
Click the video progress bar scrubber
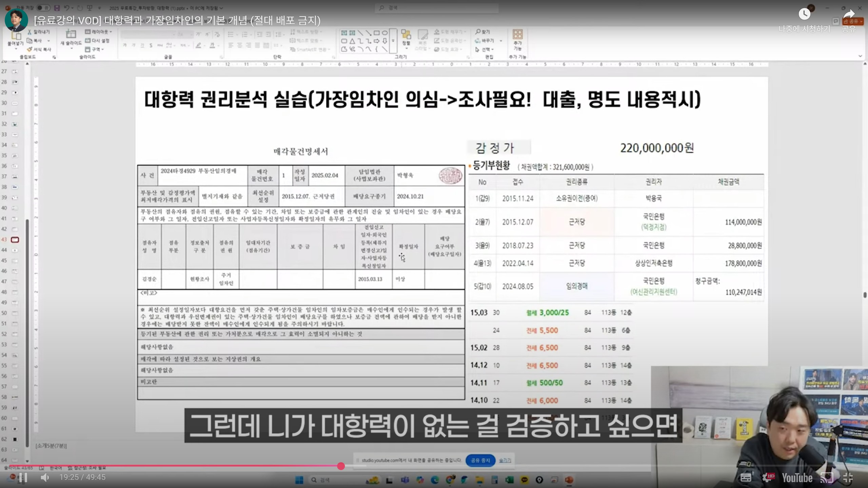pyautogui.click(x=341, y=466)
